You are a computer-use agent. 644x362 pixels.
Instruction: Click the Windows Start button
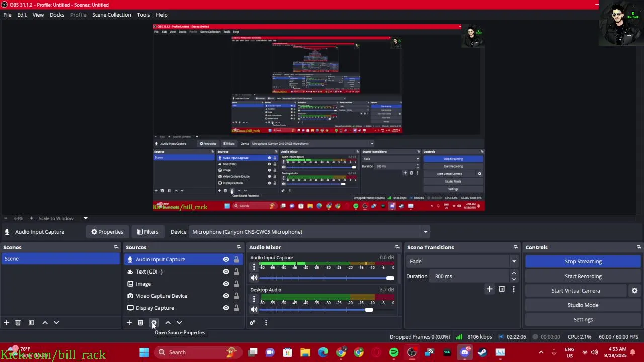(144, 352)
